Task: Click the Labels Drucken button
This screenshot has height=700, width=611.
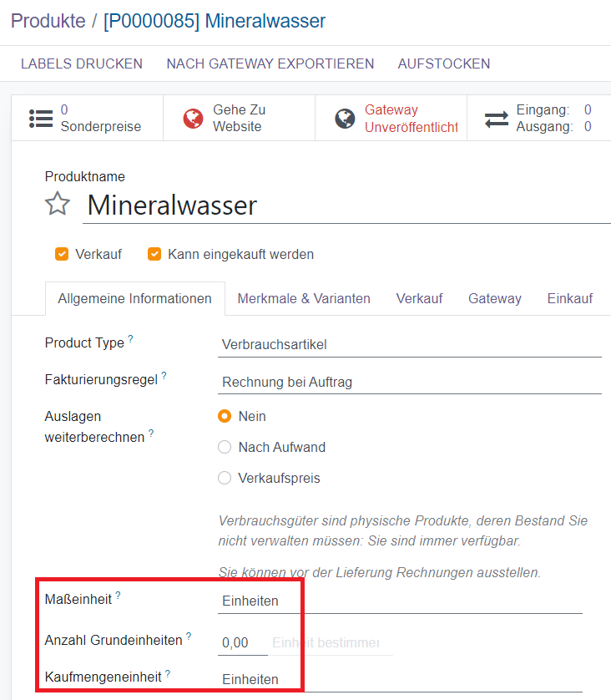Action: (82, 63)
